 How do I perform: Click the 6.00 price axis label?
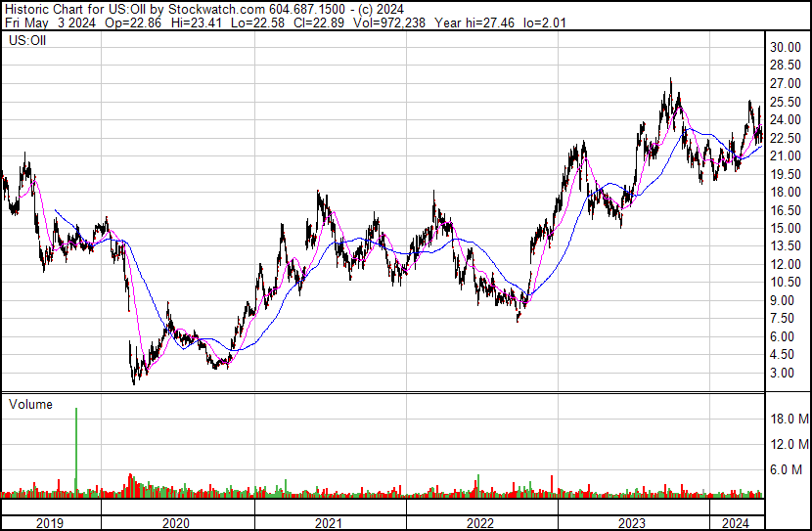pos(782,336)
